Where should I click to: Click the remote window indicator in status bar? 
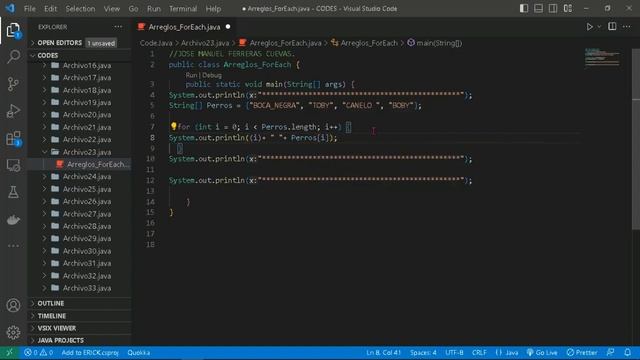tap(9, 353)
